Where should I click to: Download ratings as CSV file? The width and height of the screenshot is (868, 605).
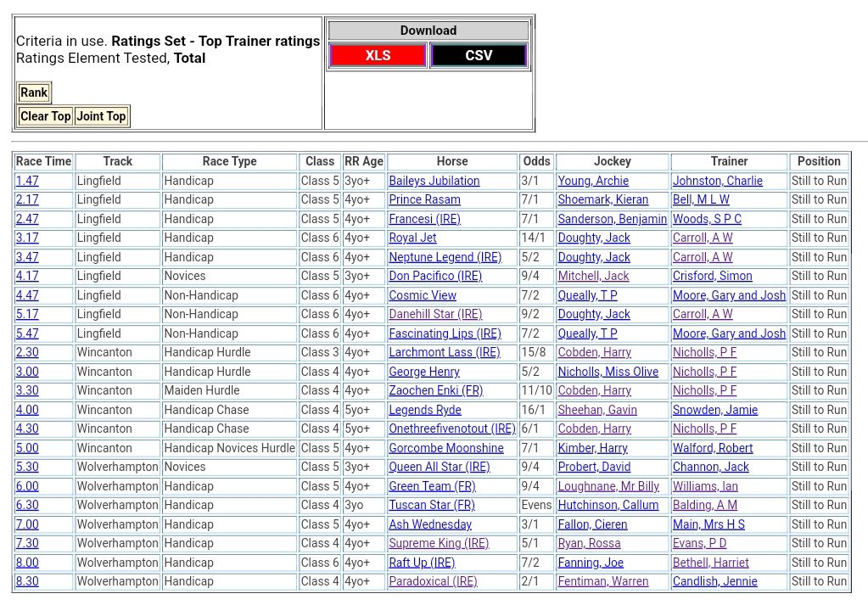pos(479,56)
